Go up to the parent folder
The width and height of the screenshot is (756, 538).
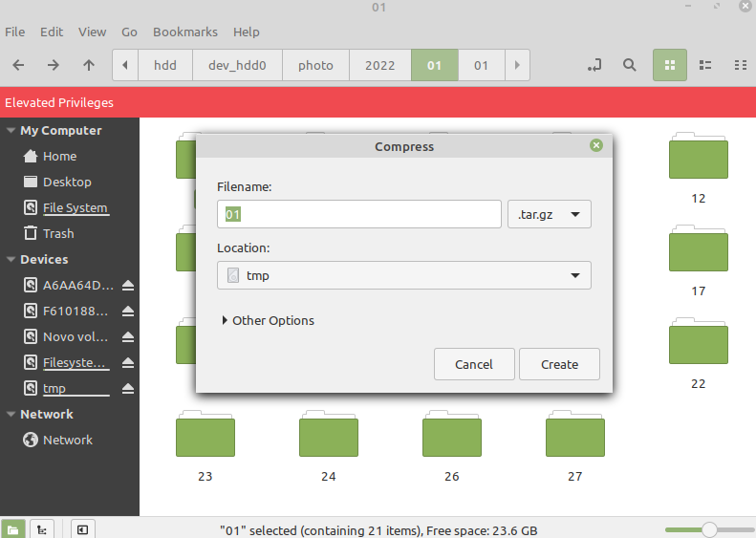pyautogui.click(x=89, y=65)
